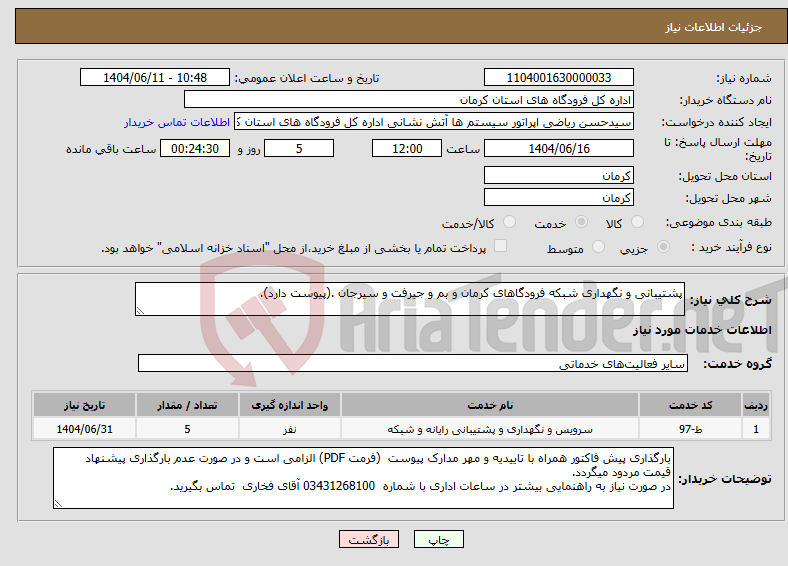Click the buyer name field اداره کل فرودگاه های استان کرمان
Image resolution: width=788 pixels, height=566 pixels.
[409, 100]
